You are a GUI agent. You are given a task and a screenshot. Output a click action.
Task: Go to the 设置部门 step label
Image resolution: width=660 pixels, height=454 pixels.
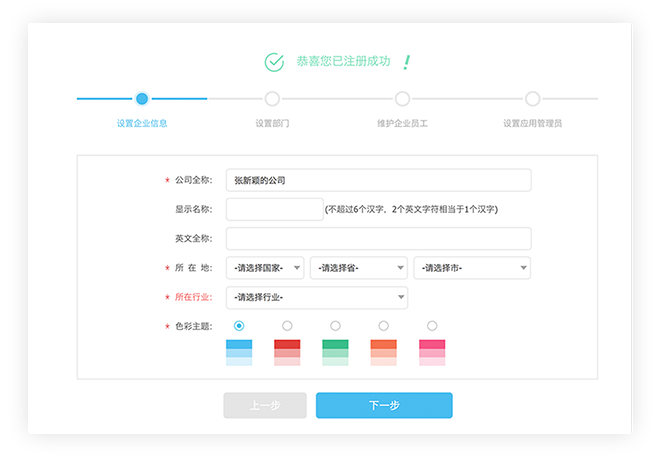pos(272,123)
